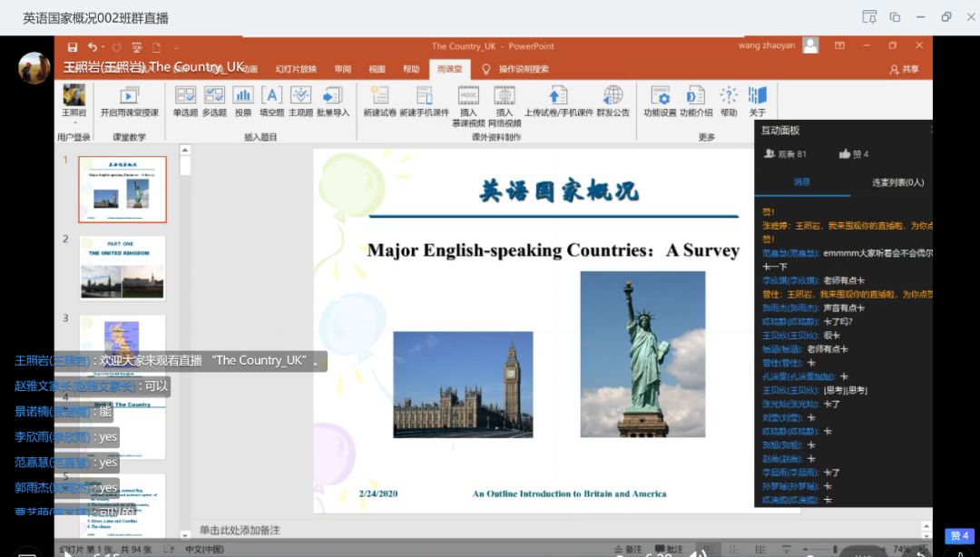This screenshot has width=980, height=557.
Task: Switch to the 审阅 ribbon tab
Action: click(x=342, y=69)
